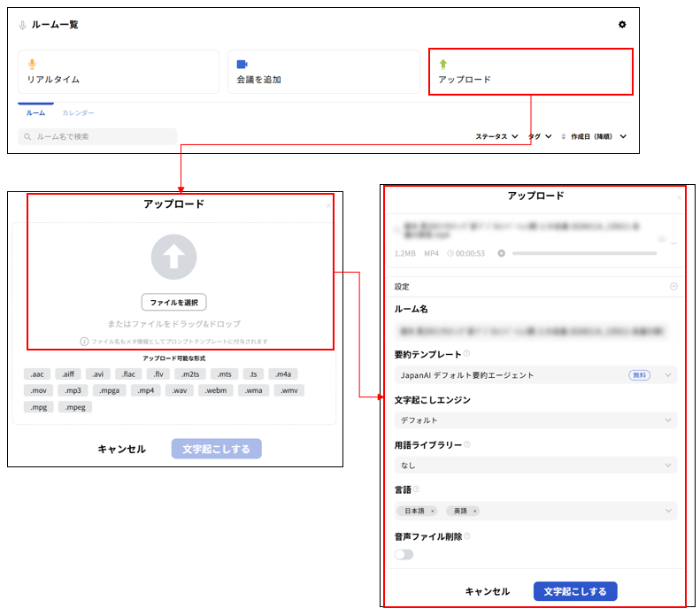
Task: Click the green upload arrow icon
Action: (443, 64)
